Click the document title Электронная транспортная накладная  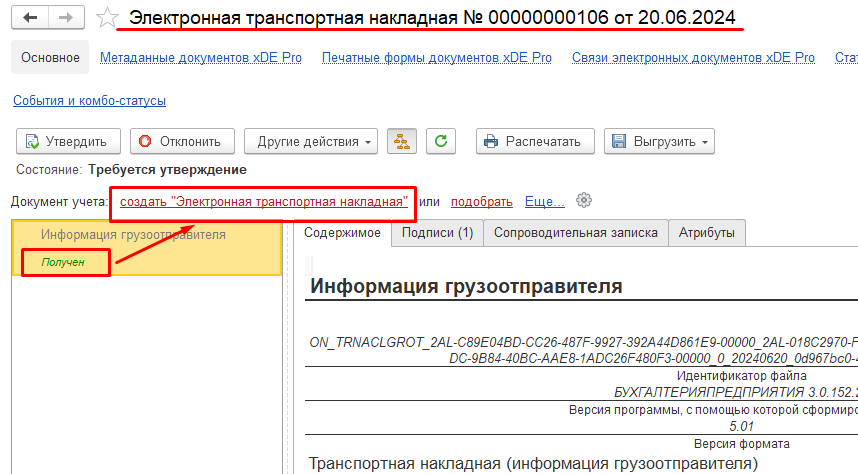coord(432,18)
